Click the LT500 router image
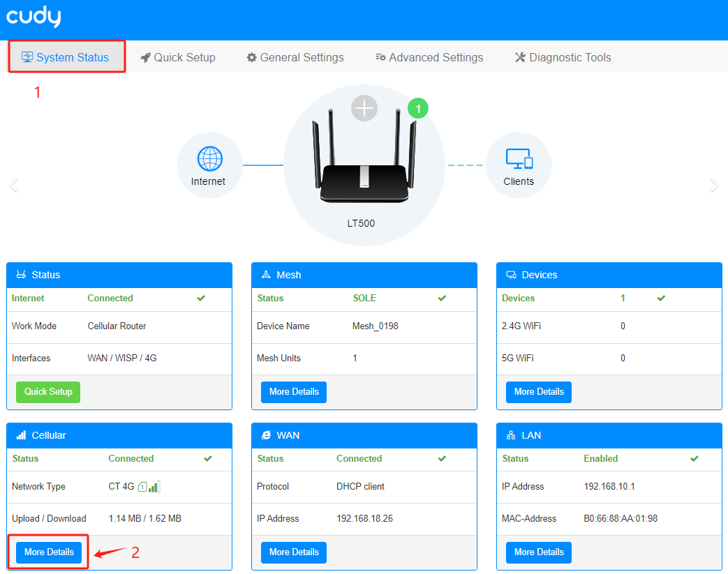This screenshot has width=728, height=574. click(364, 156)
